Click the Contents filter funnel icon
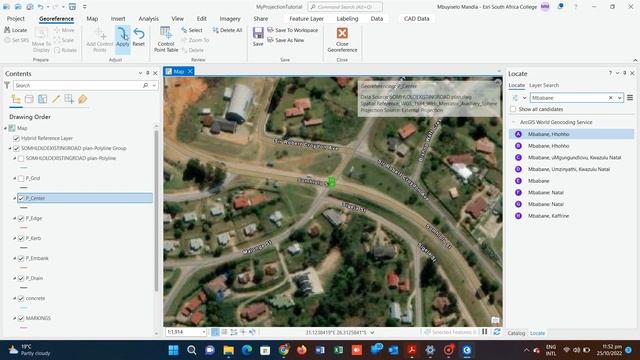Image resolution: width=640 pixels, height=360 pixels. [x=7, y=85]
